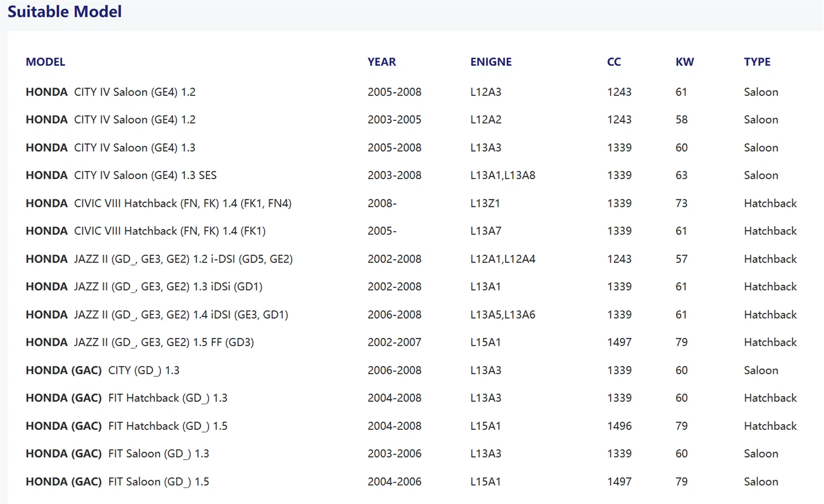The image size is (824, 504).
Task: Select HONDA (GAC) FIT Hatchback (GD_) 1.5
Action: [127, 426]
